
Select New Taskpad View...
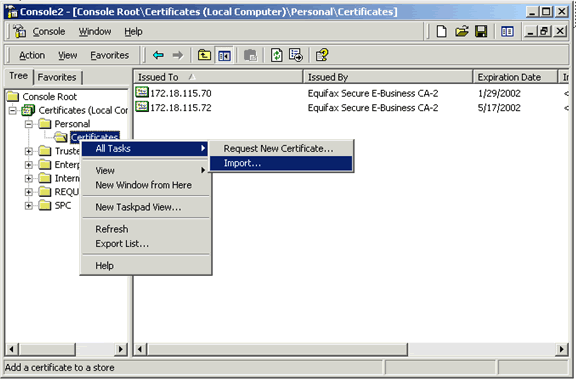[145, 207]
